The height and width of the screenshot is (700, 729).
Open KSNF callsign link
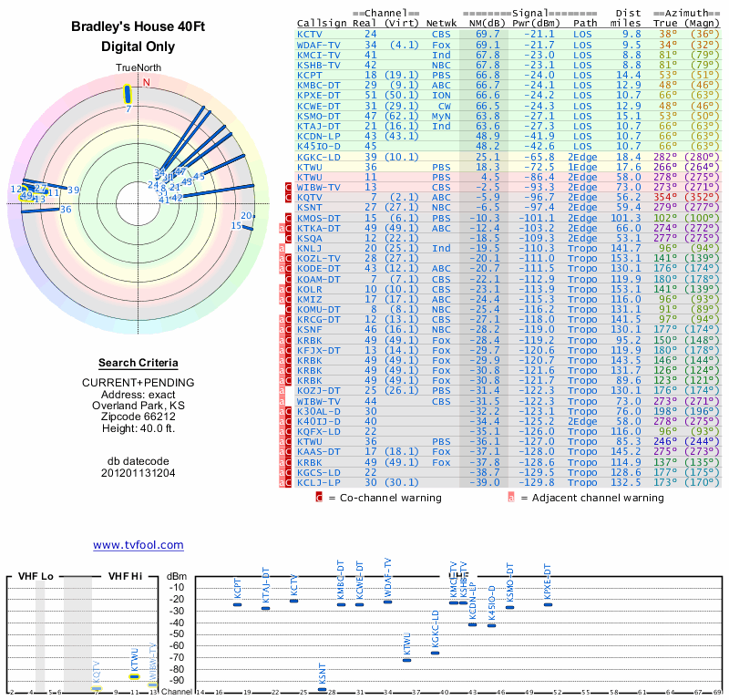310,330
